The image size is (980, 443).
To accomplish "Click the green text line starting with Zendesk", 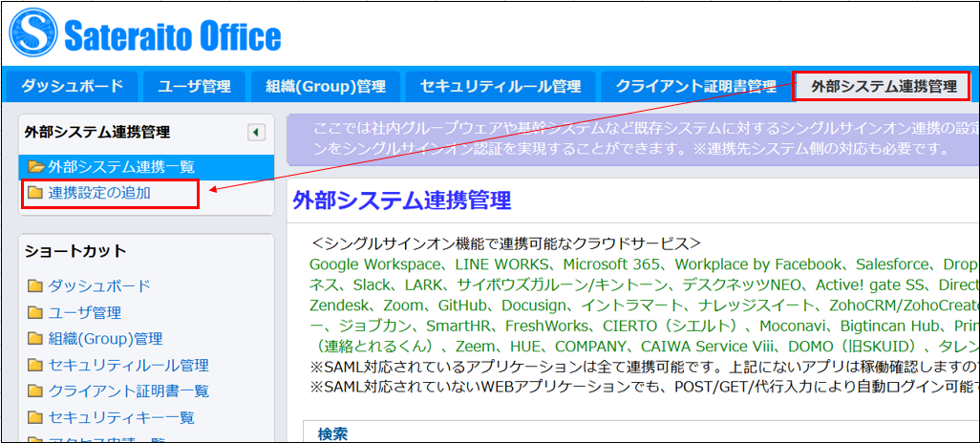I will 644,305.
